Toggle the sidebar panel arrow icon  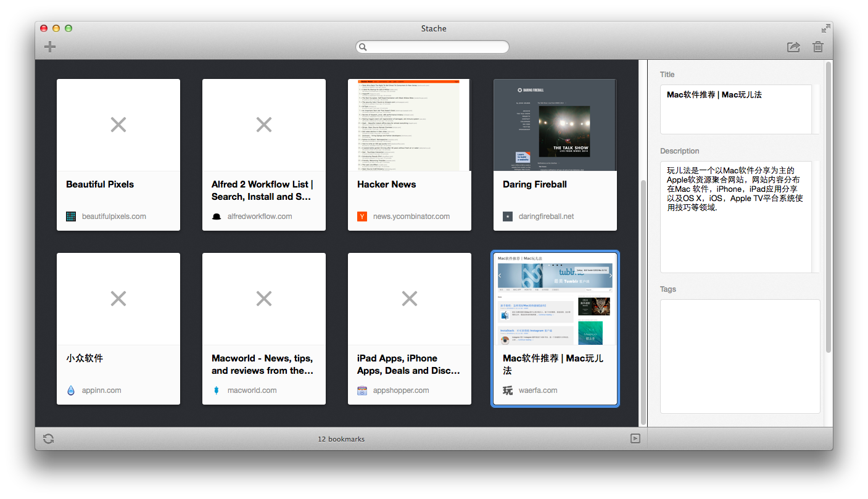point(635,439)
